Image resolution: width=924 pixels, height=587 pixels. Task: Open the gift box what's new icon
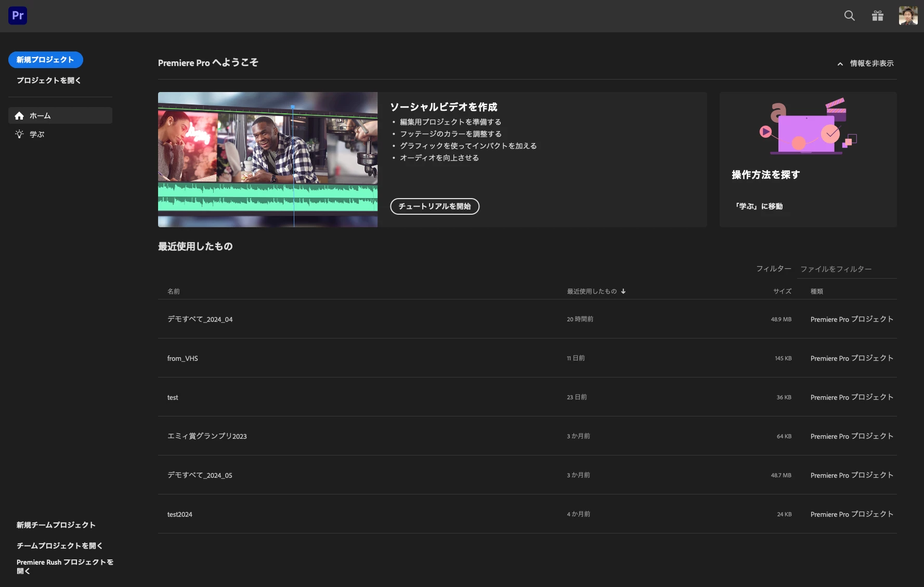click(878, 16)
